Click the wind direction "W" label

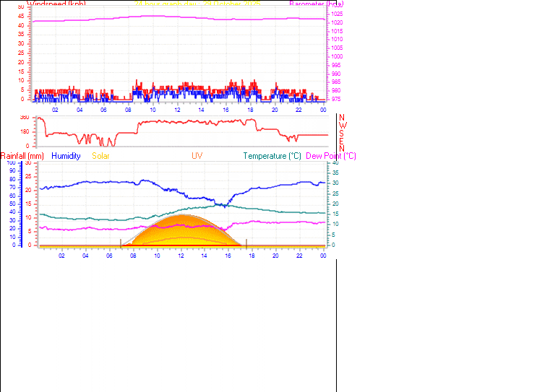pyautogui.click(x=343, y=126)
